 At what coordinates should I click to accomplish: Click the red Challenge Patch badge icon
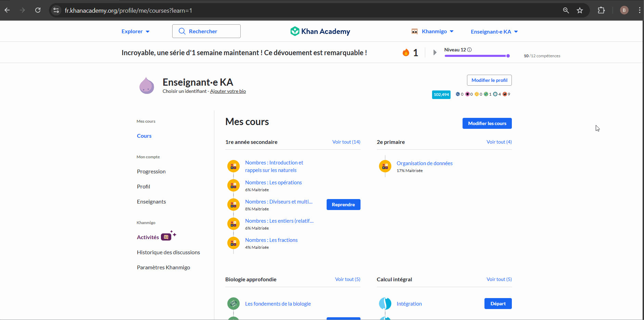pos(505,94)
